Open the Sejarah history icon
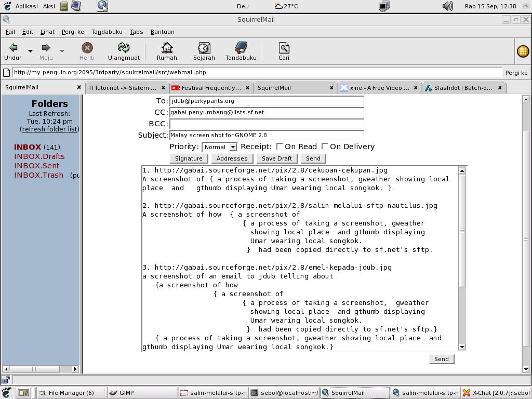532x399 pixels. [x=204, y=48]
